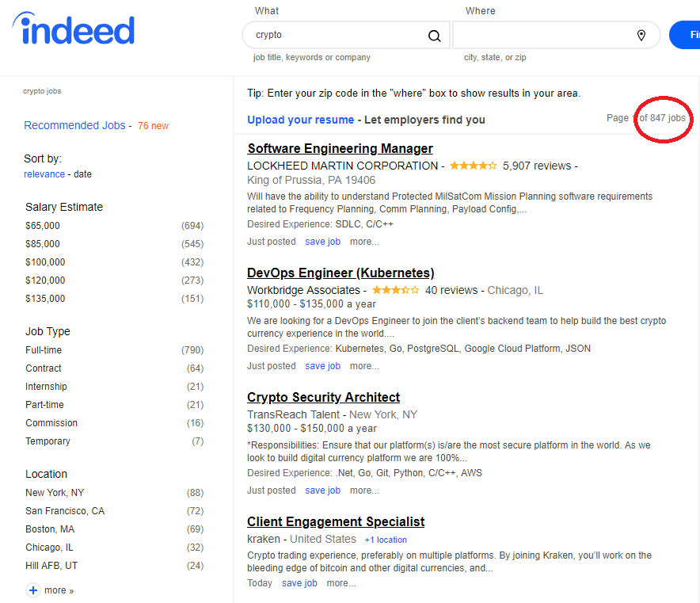The width and height of the screenshot is (700, 603).
Task: Open Kraken +1 location link
Action: click(386, 540)
